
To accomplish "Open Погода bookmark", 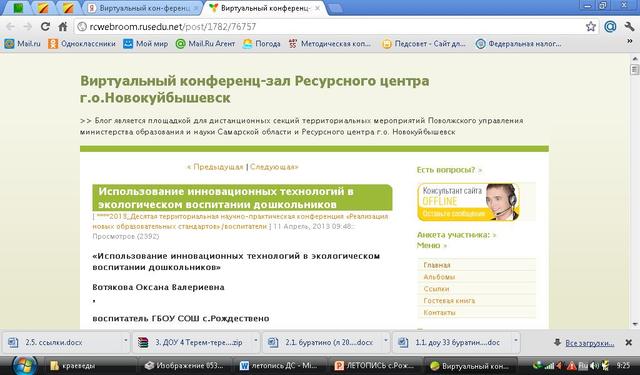I will click(x=261, y=44).
